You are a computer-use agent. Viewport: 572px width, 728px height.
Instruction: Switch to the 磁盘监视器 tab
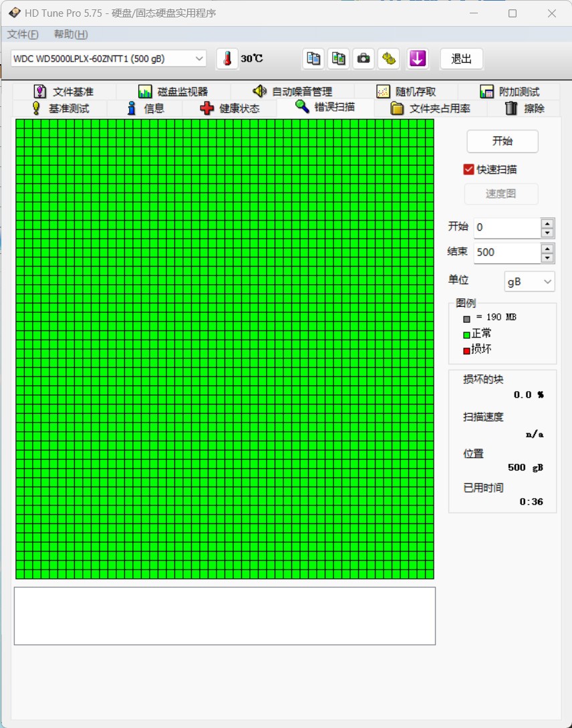(x=174, y=92)
